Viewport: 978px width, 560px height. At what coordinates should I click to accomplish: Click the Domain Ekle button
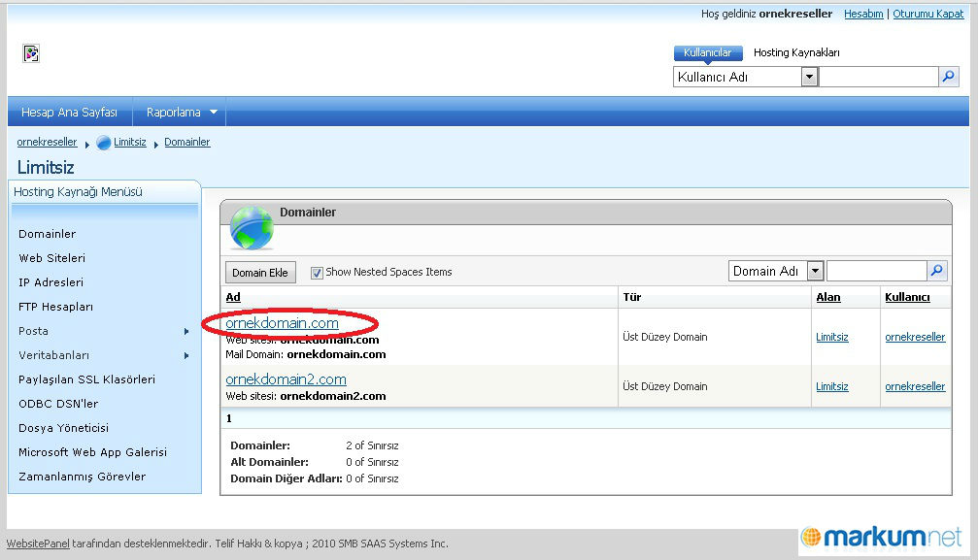260,273
